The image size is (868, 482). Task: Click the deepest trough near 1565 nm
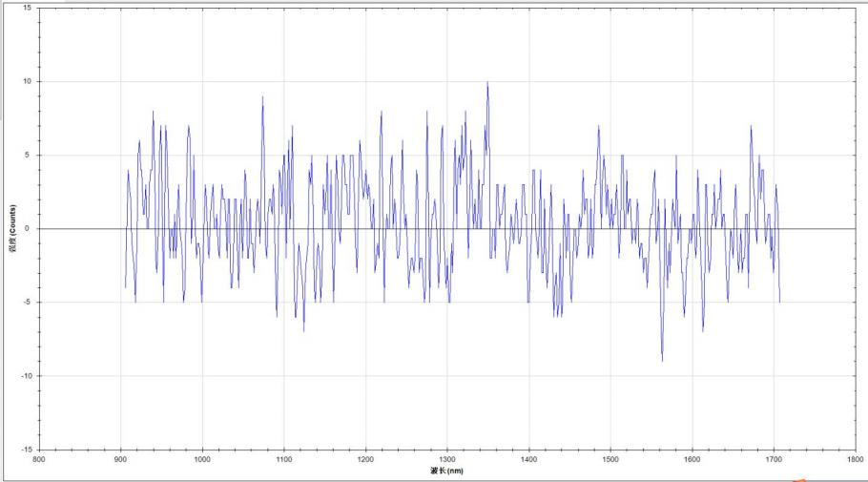click(662, 359)
